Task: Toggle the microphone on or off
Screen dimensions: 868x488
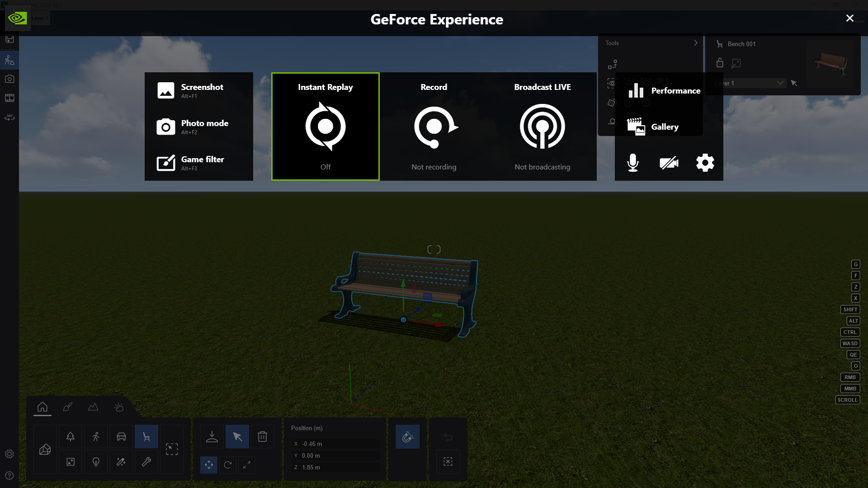Action: (x=633, y=163)
